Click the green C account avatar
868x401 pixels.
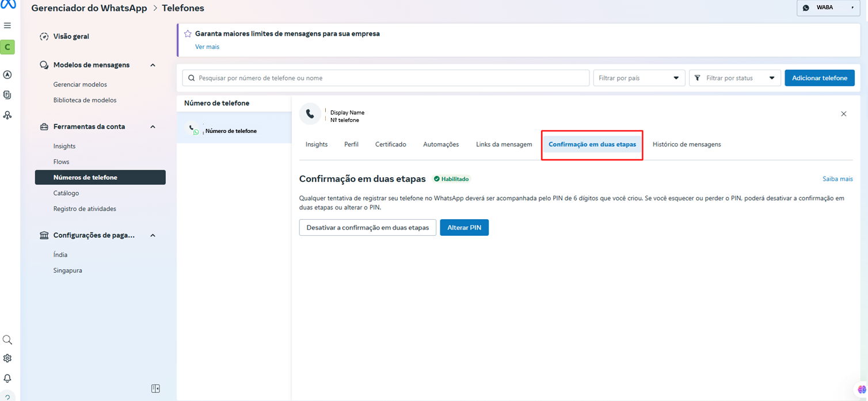pyautogui.click(x=7, y=47)
